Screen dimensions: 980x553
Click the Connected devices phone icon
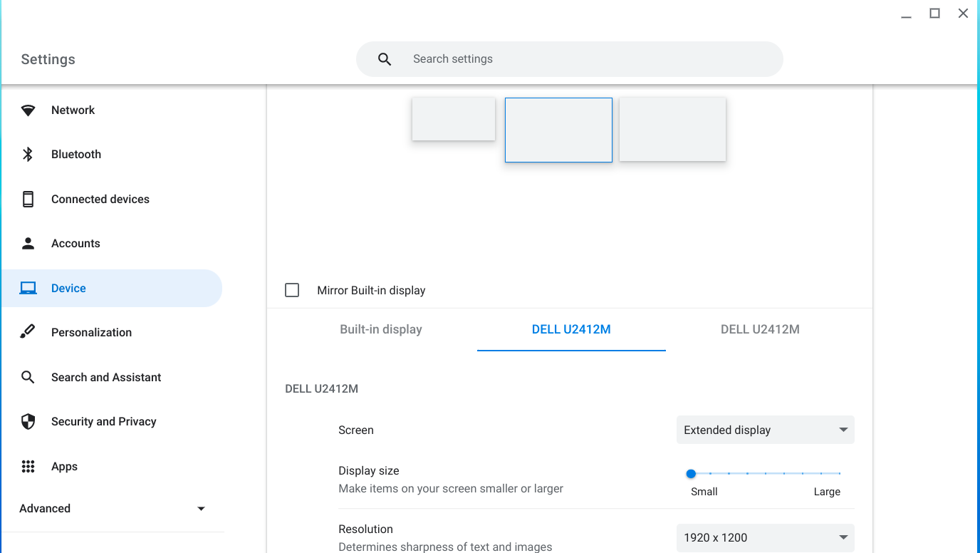(28, 199)
